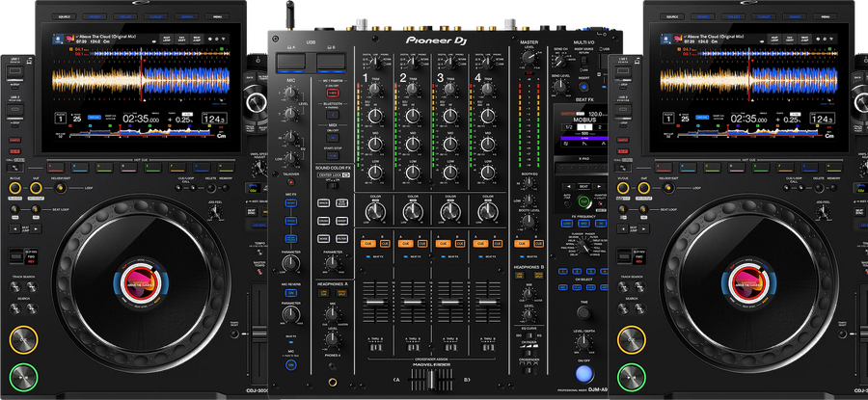Viewport: 868px width, 400px height.
Task: Toggle the mixer MIDI ON/OFF button
Action: click(332, 136)
